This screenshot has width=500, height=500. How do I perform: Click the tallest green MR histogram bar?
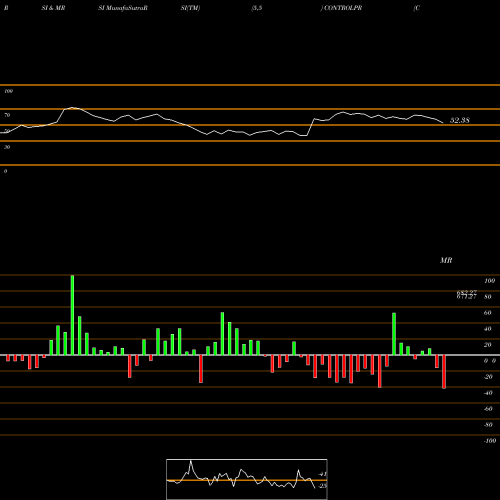tap(72, 315)
